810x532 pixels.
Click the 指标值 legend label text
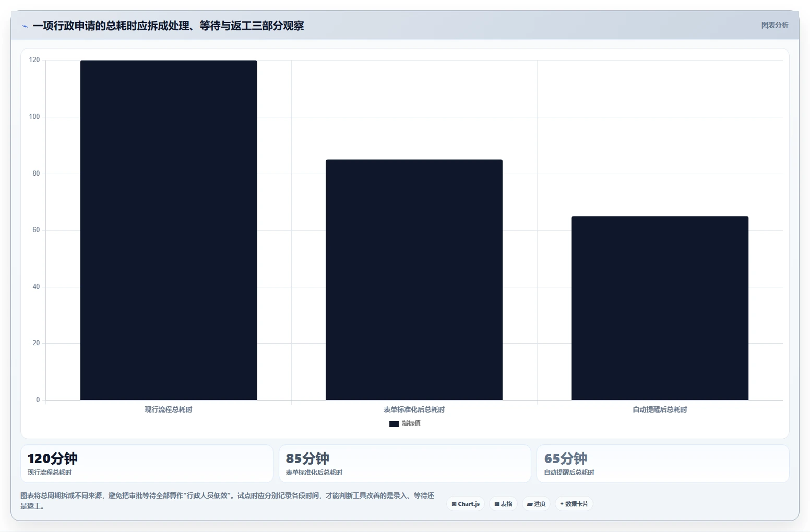pyautogui.click(x=411, y=424)
